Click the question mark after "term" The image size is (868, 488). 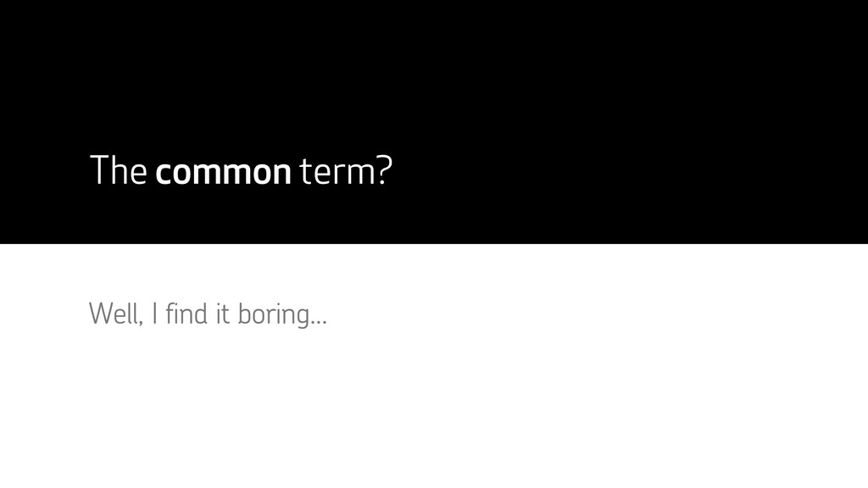click(385, 173)
